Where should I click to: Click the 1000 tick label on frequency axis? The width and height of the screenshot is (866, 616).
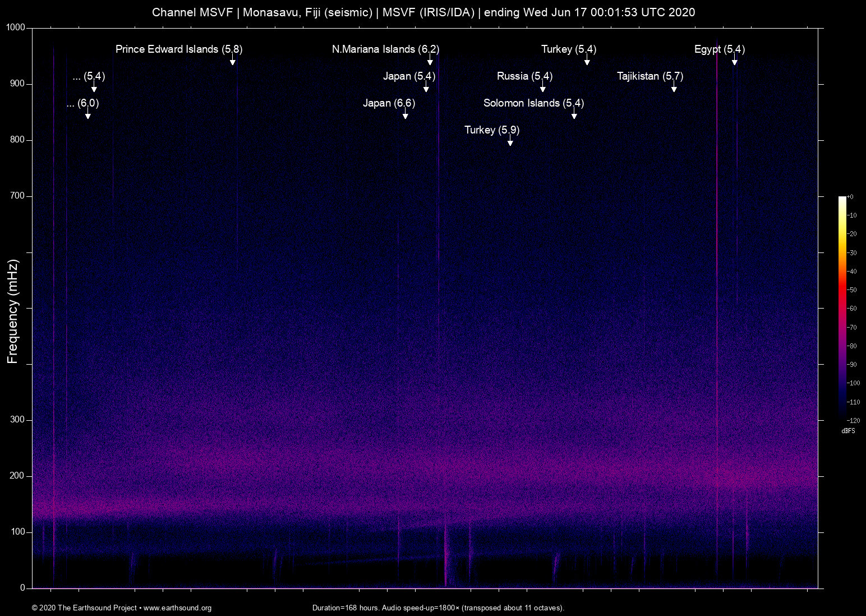[15, 27]
